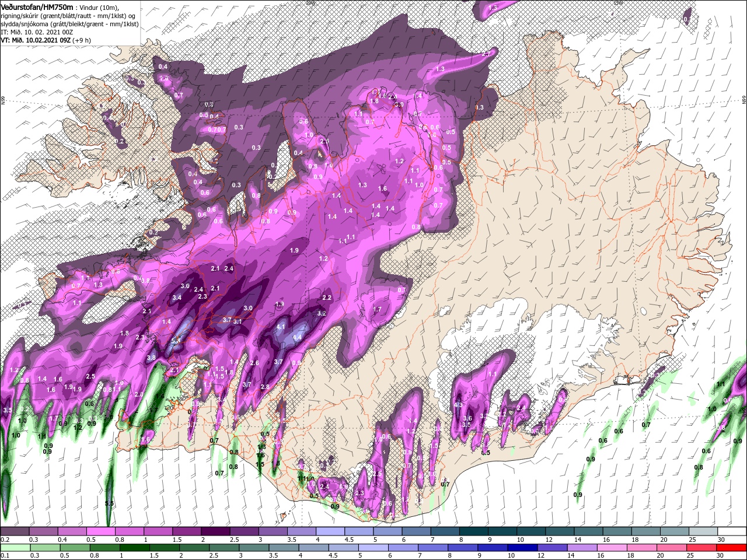Click the teal-grey snowfall swatch labeled 16

point(617,531)
